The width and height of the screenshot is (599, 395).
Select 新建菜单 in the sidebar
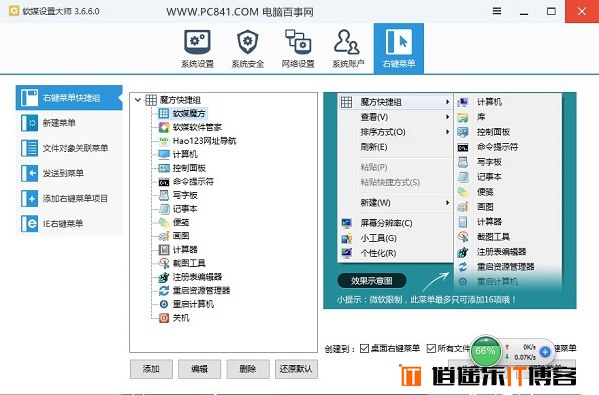[x=69, y=123]
